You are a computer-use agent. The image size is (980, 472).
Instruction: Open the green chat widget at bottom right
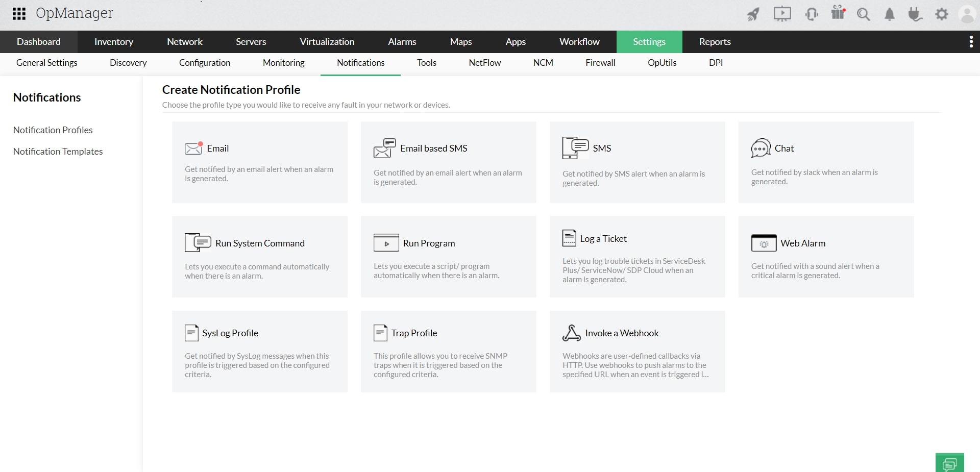[950, 462]
